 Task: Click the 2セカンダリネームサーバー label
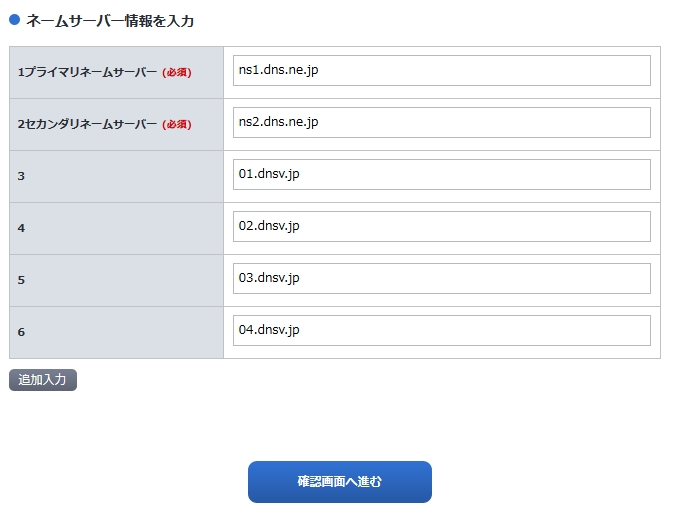pyautogui.click(x=87, y=124)
